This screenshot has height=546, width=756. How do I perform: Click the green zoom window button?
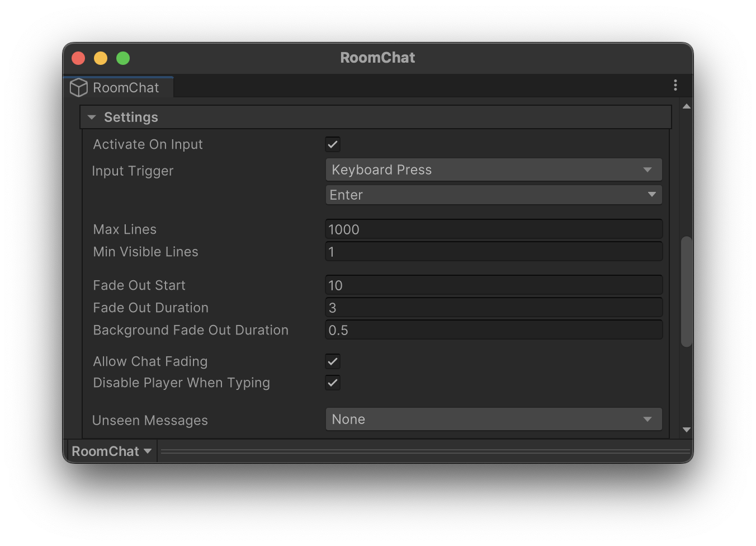pyautogui.click(x=123, y=58)
